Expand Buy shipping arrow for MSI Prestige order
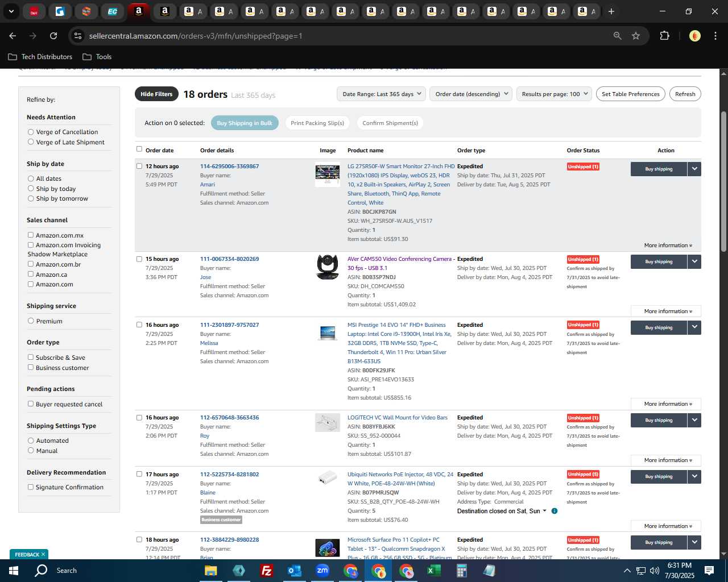Image resolution: width=728 pixels, height=582 pixels. (x=694, y=327)
